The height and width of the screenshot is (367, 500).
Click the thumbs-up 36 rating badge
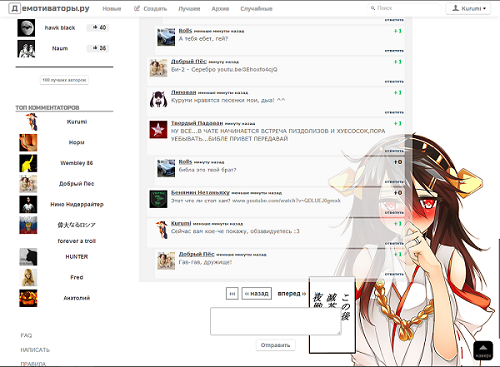[x=98, y=48]
